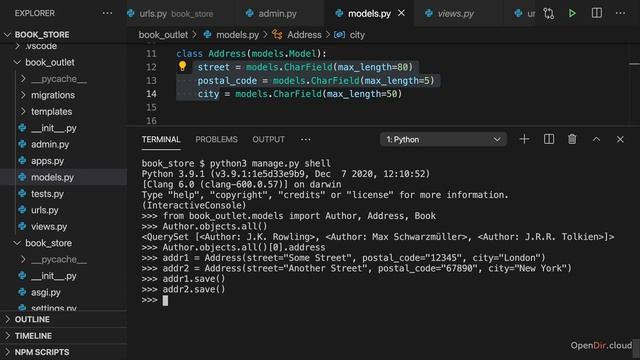
Task: Open views.py in explorer
Action: tap(49, 227)
